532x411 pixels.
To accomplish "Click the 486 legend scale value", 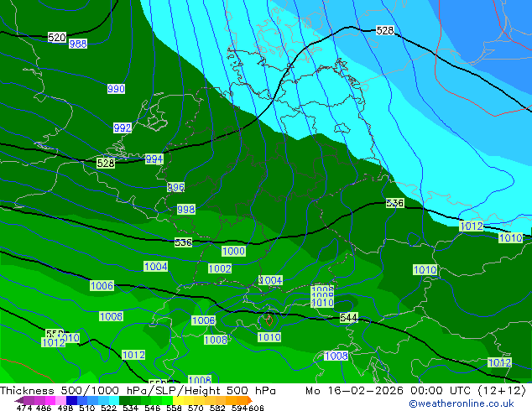I will pos(44,408).
